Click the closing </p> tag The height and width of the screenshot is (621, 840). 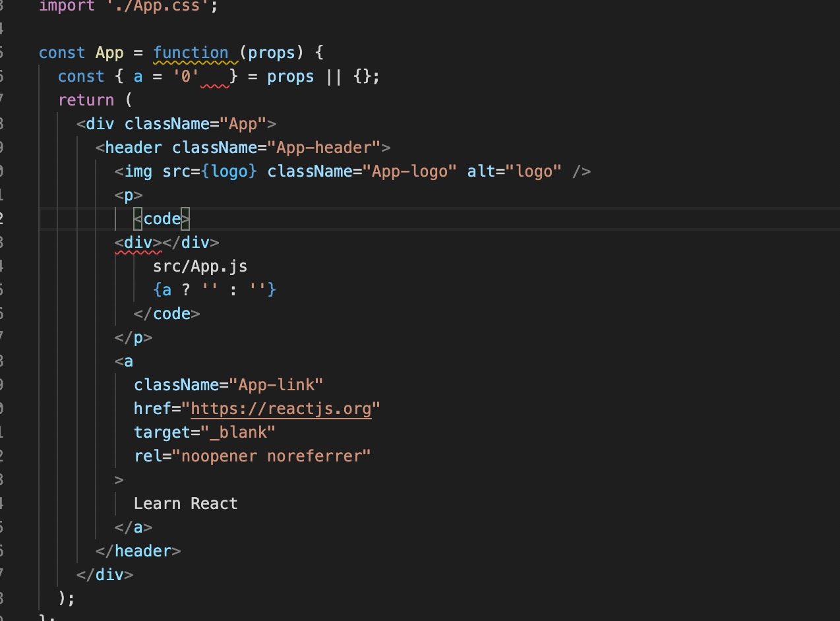[134, 338]
